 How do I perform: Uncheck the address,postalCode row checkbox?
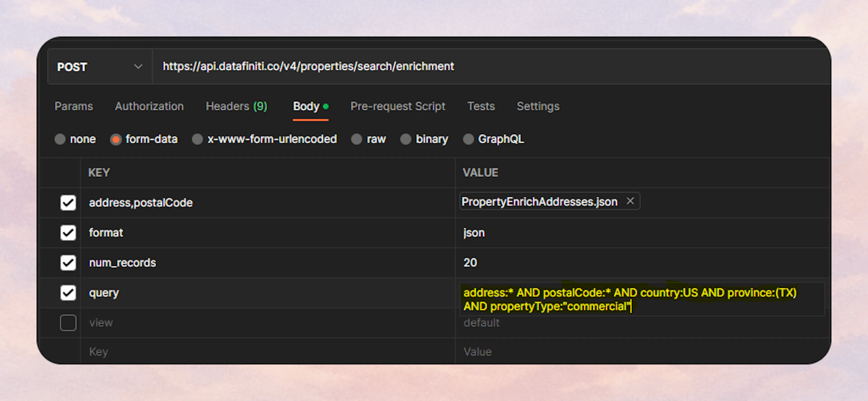coord(68,203)
